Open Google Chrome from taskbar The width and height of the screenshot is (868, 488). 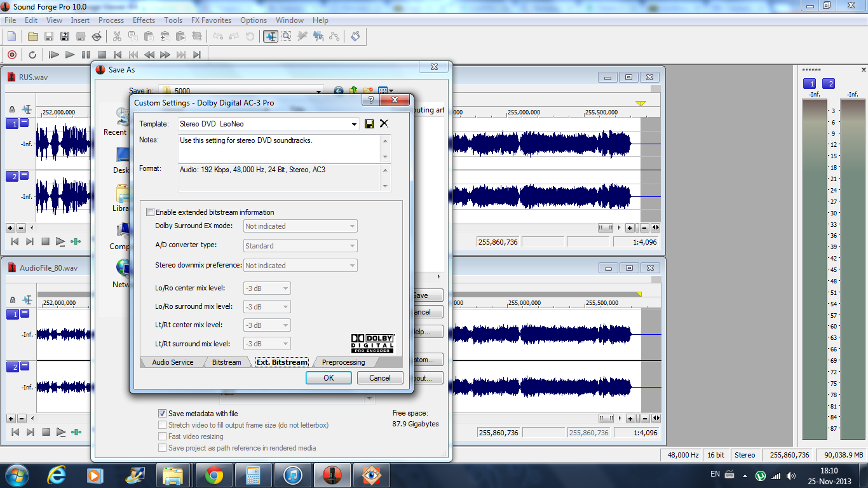click(214, 475)
